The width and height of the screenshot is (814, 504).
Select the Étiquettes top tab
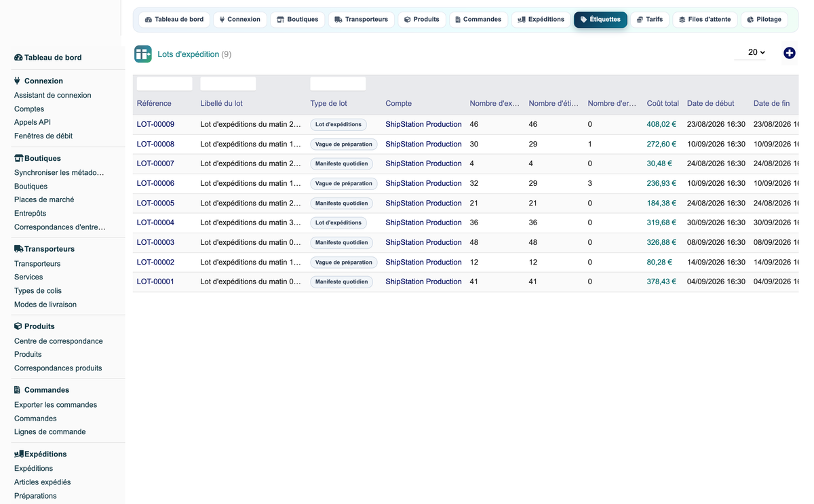click(600, 20)
